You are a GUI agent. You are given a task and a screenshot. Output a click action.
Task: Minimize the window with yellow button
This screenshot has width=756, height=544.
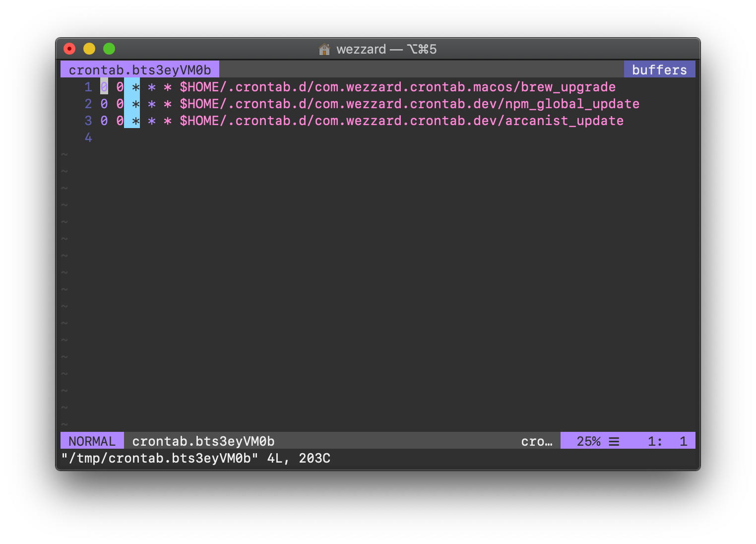[89, 49]
